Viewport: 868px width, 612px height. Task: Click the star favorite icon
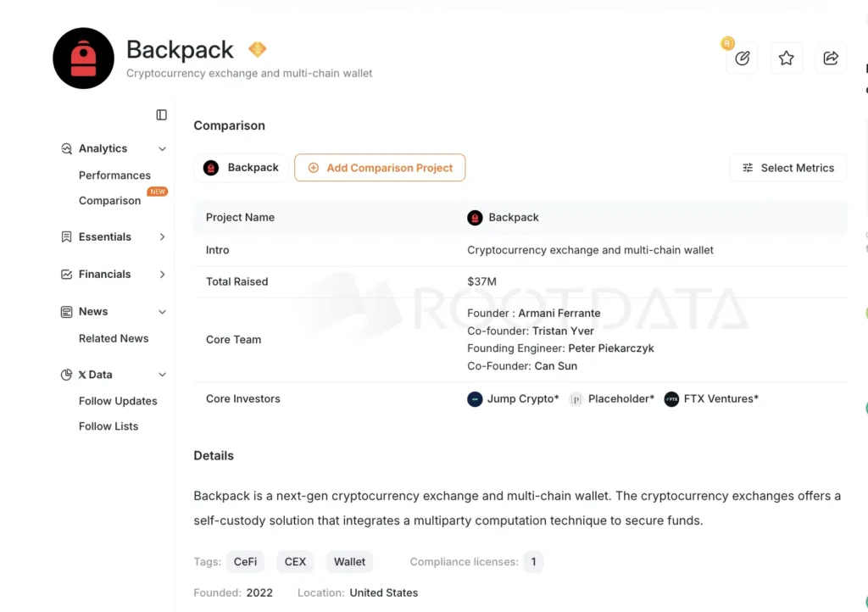[x=787, y=58]
